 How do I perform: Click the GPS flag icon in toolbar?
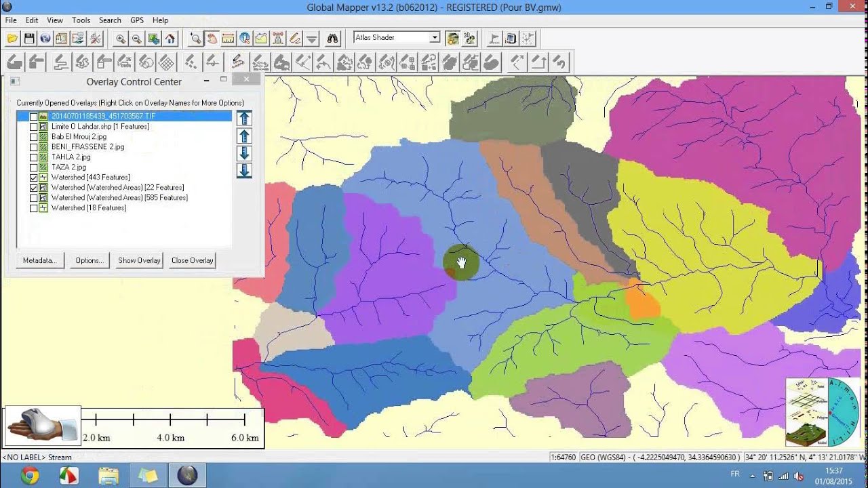pos(494,39)
